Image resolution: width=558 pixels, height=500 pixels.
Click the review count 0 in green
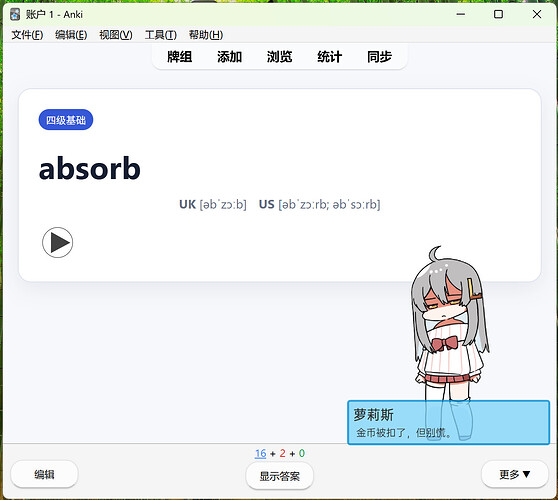302,453
